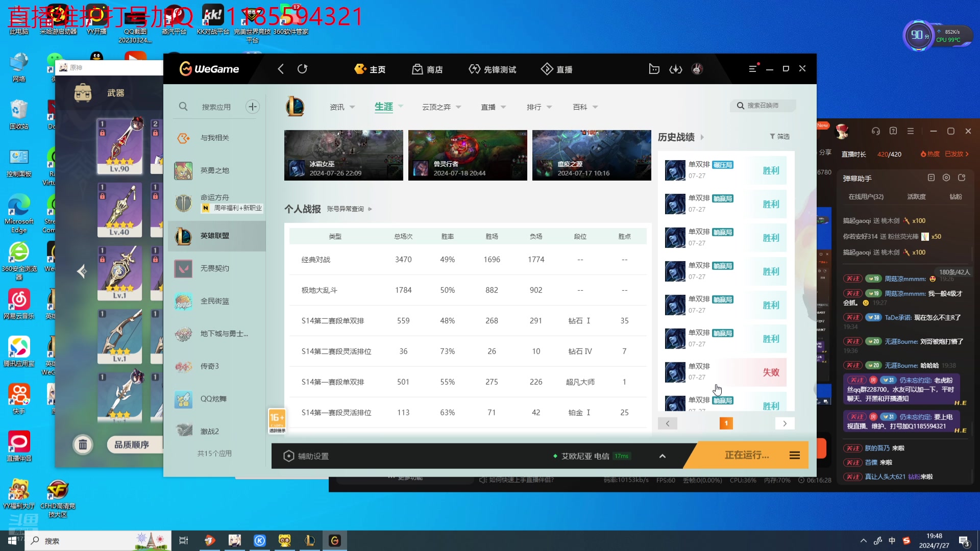Screen dimensions: 980x551
Task: Open Windows Start menu
Action: pos(12,541)
